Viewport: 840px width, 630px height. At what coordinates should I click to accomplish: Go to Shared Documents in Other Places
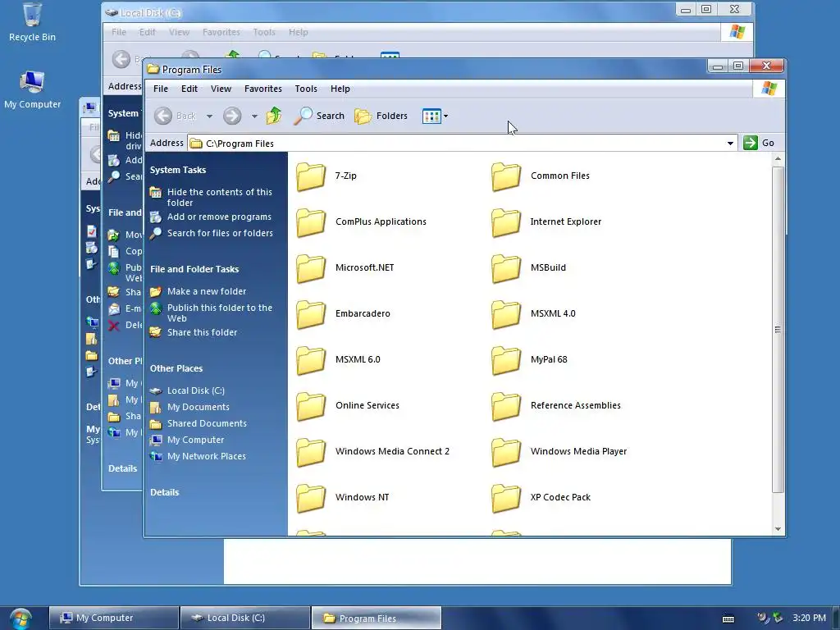(x=207, y=424)
